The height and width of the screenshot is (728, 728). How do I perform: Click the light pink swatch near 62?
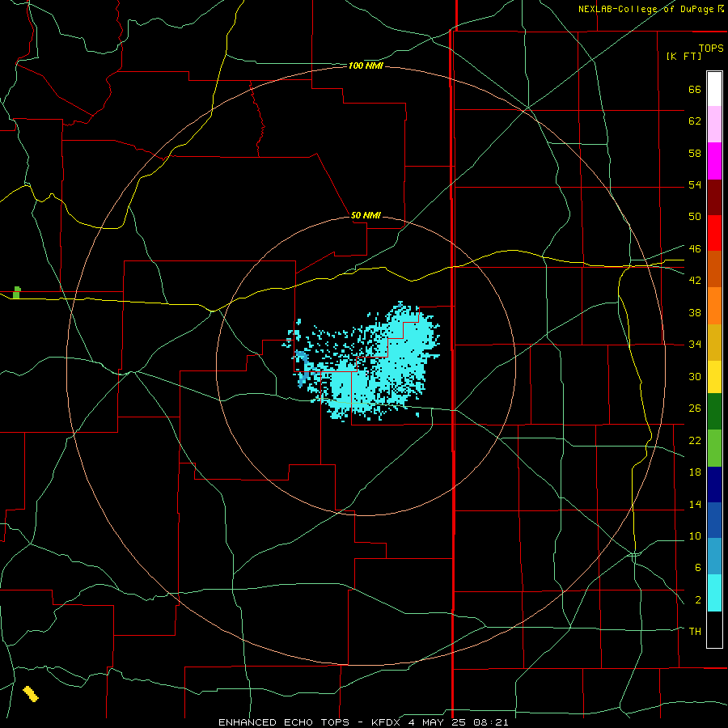click(x=714, y=124)
